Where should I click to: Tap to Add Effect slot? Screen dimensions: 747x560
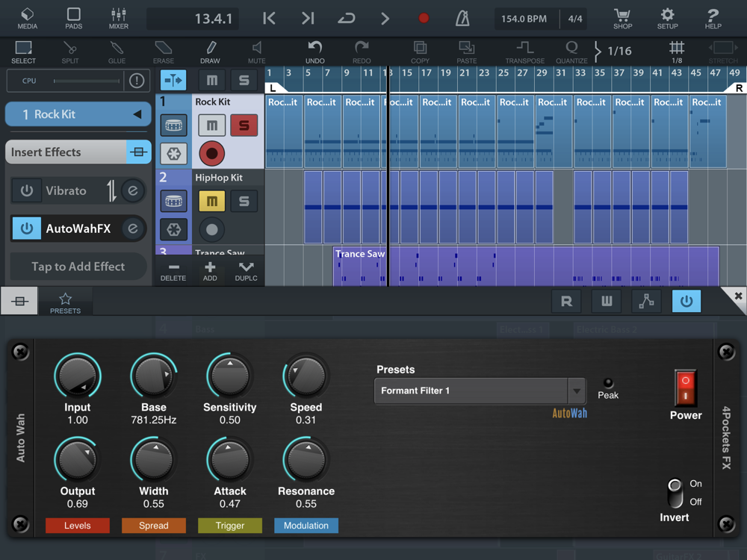(78, 267)
